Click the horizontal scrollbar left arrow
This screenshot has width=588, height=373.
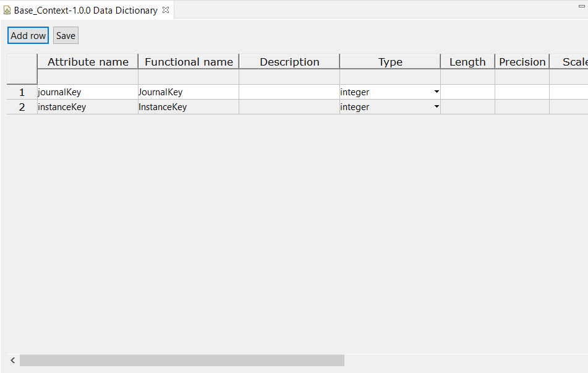click(x=13, y=360)
